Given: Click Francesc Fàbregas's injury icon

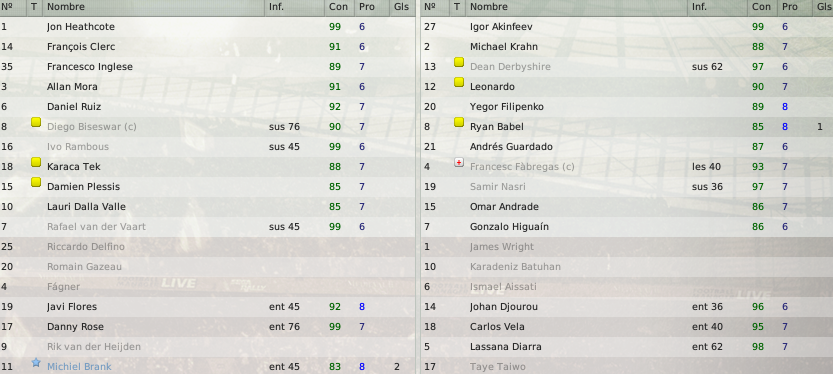Looking at the screenshot, I should tap(459, 163).
